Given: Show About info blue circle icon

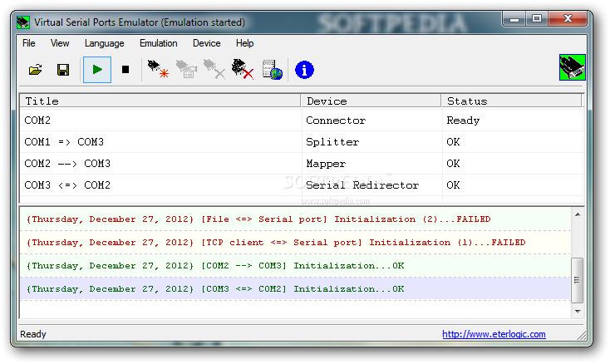Looking at the screenshot, I should [304, 70].
